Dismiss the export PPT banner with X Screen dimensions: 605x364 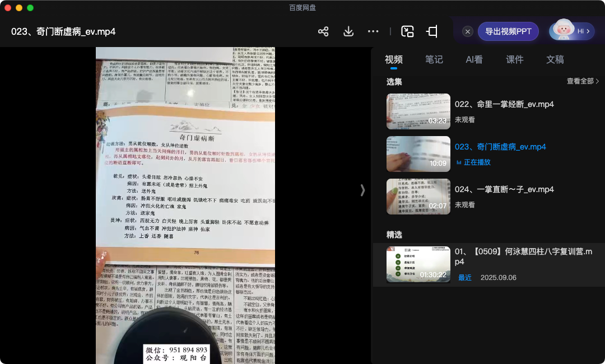pyautogui.click(x=468, y=31)
